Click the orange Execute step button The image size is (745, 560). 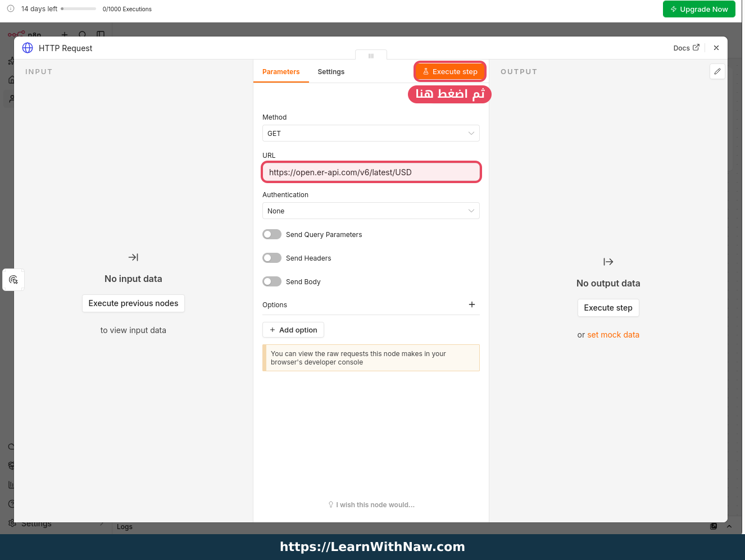click(x=450, y=71)
